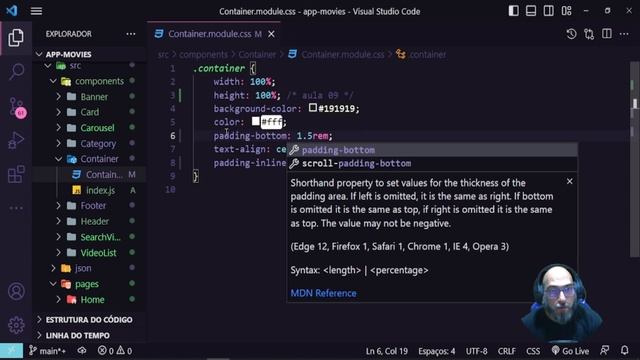The image size is (640, 360).
Task: Open the MDN Reference link
Action: 323,293
